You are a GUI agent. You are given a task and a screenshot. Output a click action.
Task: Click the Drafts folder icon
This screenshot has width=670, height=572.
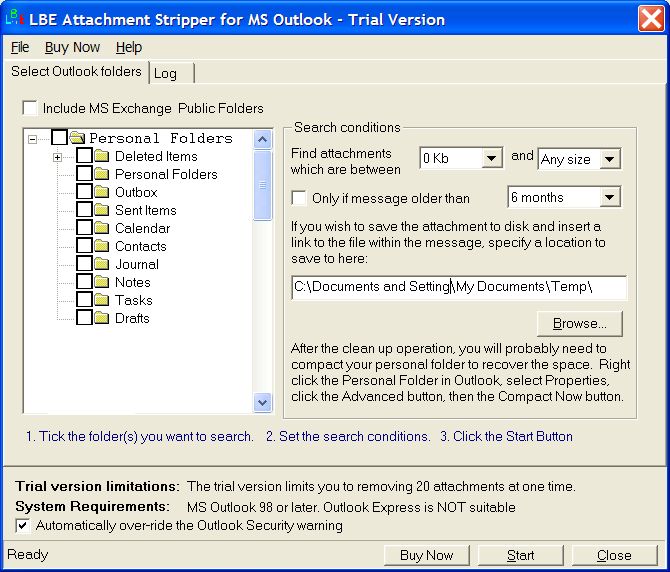tap(102, 317)
